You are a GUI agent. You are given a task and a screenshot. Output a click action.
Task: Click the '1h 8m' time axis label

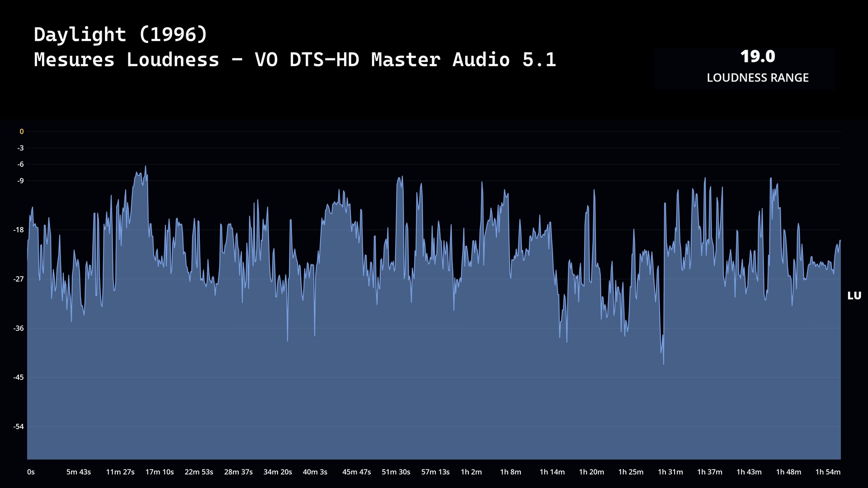510,472
